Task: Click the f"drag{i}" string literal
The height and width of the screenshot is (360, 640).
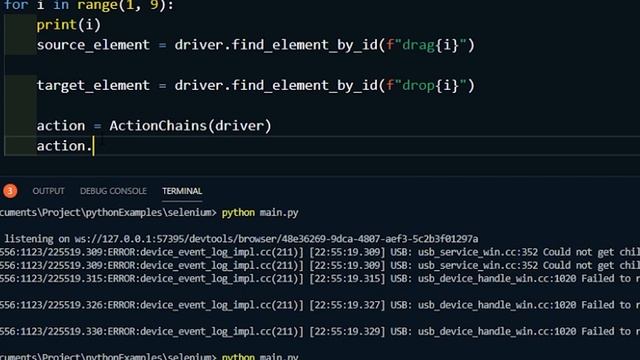Action: 426,45
